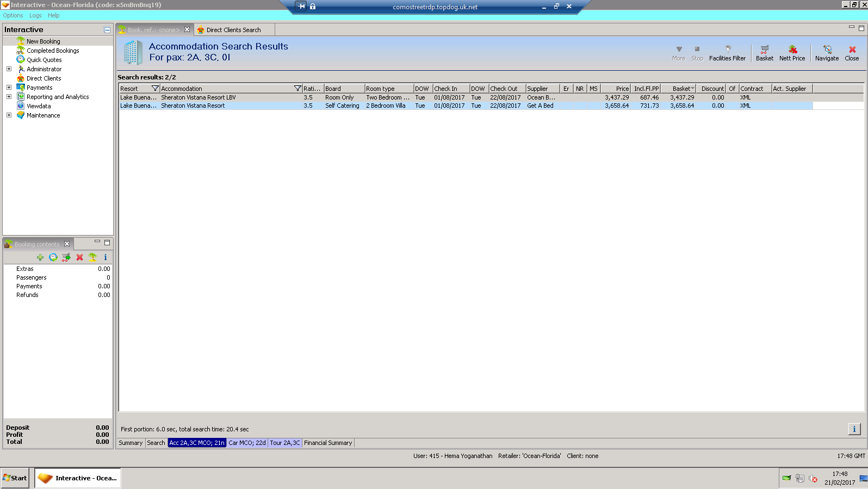Image resolution: width=868 pixels, height=489 pixels.
Task: Click the Direct Clients person icon in the sidebar
Action: [21, 78]
